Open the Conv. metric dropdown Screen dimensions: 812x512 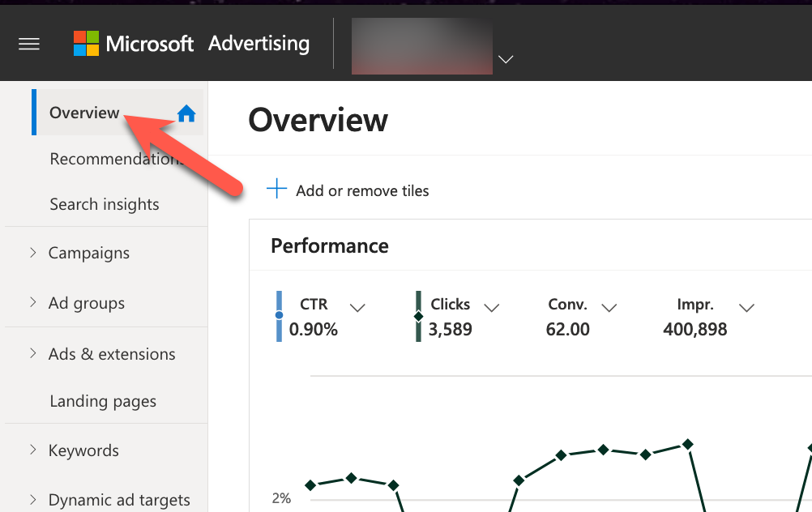(x=609, y=308)
